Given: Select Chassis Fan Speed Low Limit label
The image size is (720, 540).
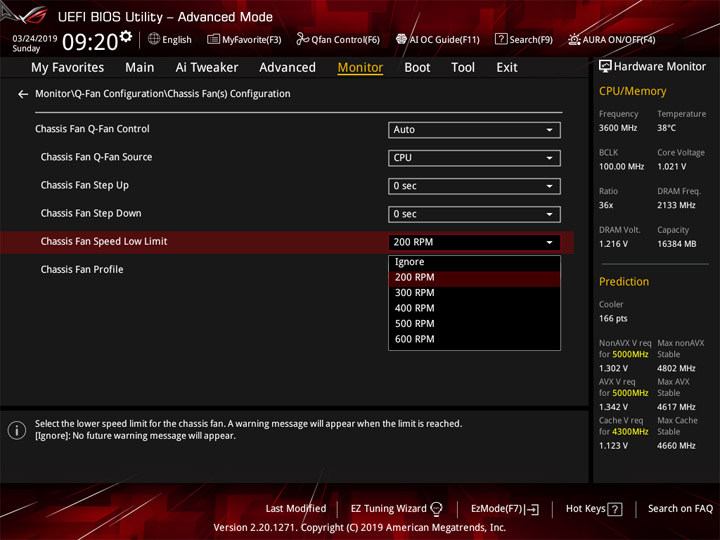Looking at the screenshot, I should [104, 242].
